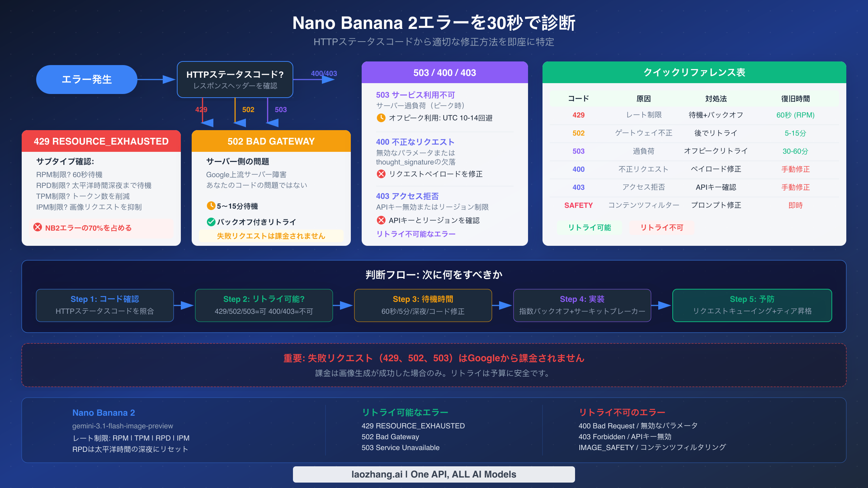Collapse the クイックリファレンス表 panel
Screen dimensions: 868x488
tap(694, 73)
